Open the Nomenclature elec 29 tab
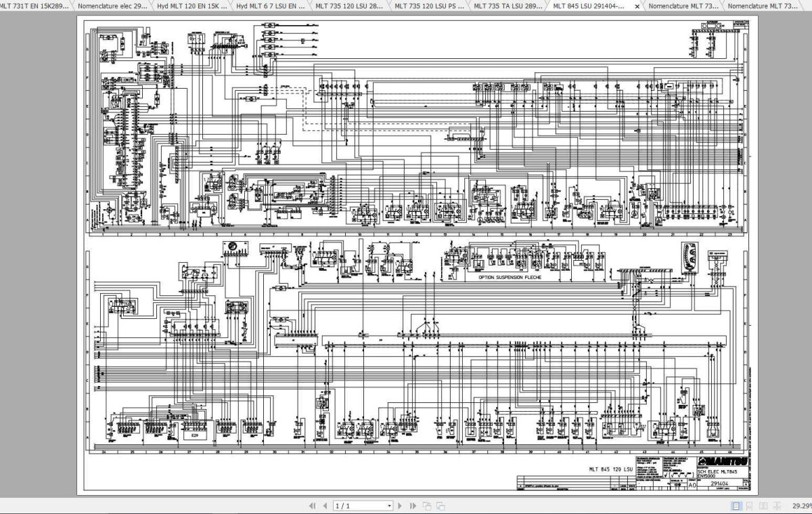Viewport: 812px width, 514px height. (x=112, y=5)
